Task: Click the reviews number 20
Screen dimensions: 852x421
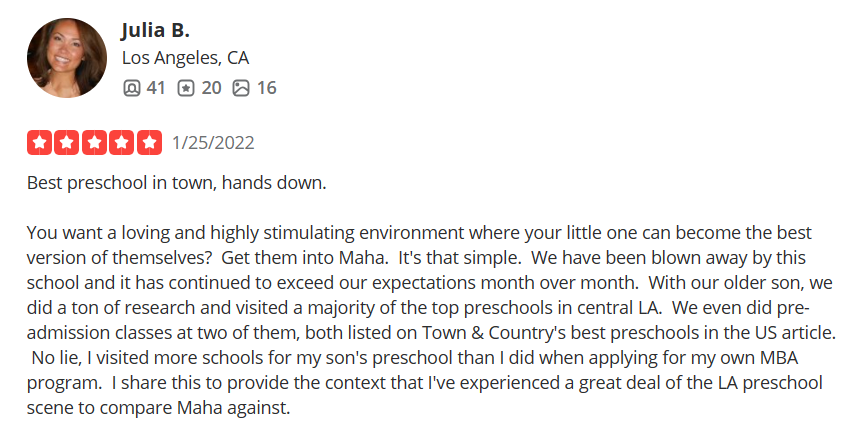Action: 211,88
